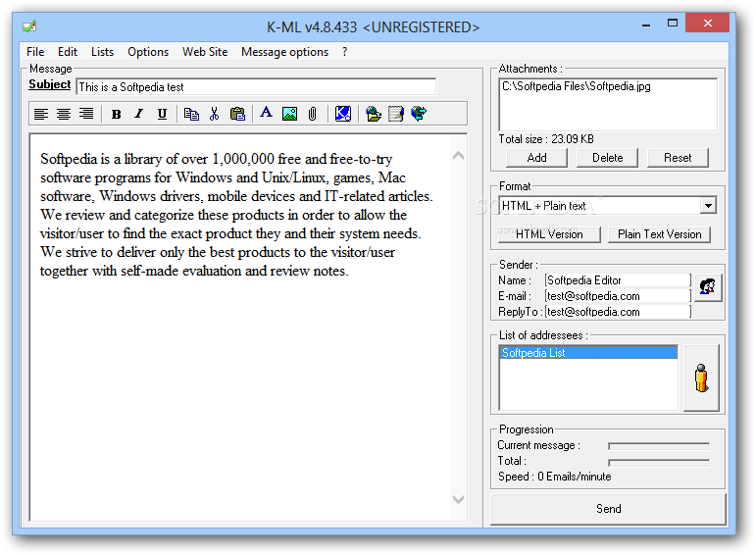Click the message body scroll up arrow
This screenshot has height=555, width=756.
[459, 156]
